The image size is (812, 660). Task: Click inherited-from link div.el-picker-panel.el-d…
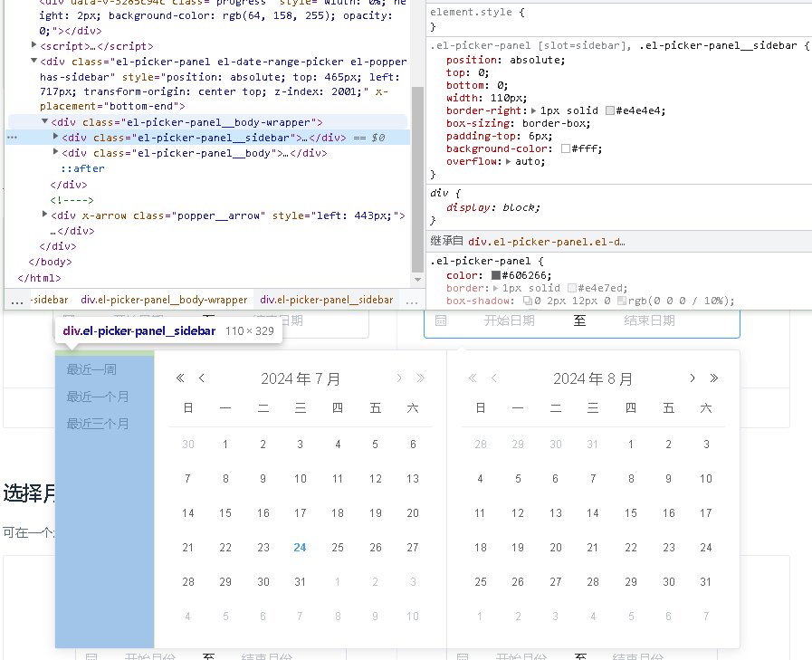(x=547, y=242)
